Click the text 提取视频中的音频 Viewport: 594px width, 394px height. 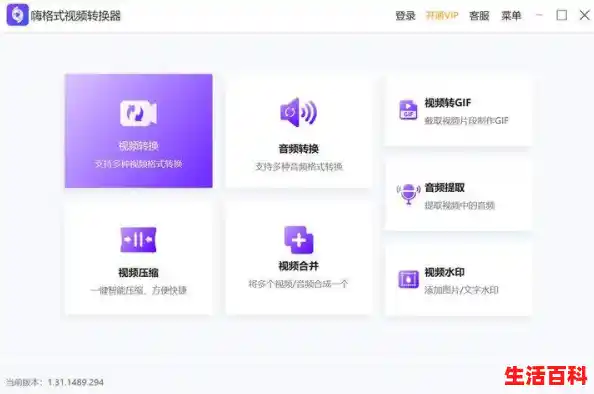coord(460,205)
